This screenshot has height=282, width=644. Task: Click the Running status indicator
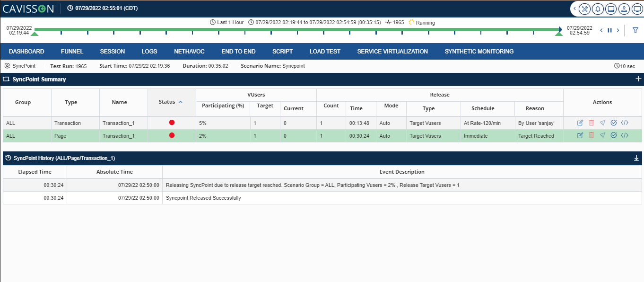point(422,22)
